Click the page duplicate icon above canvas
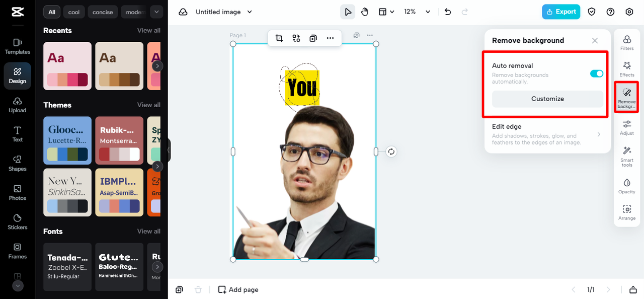This screenshot has width=644, height=299. pos(356,35)
